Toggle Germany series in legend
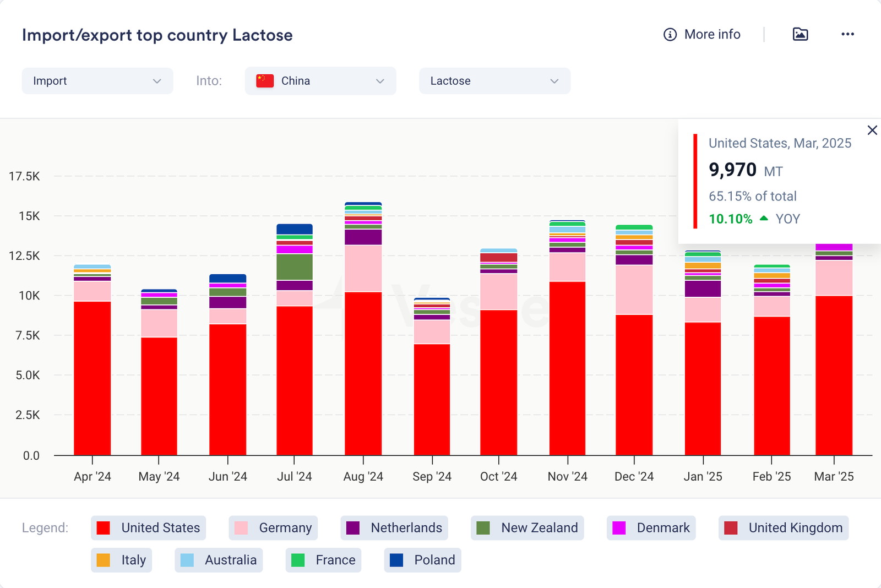 point(274,528)
